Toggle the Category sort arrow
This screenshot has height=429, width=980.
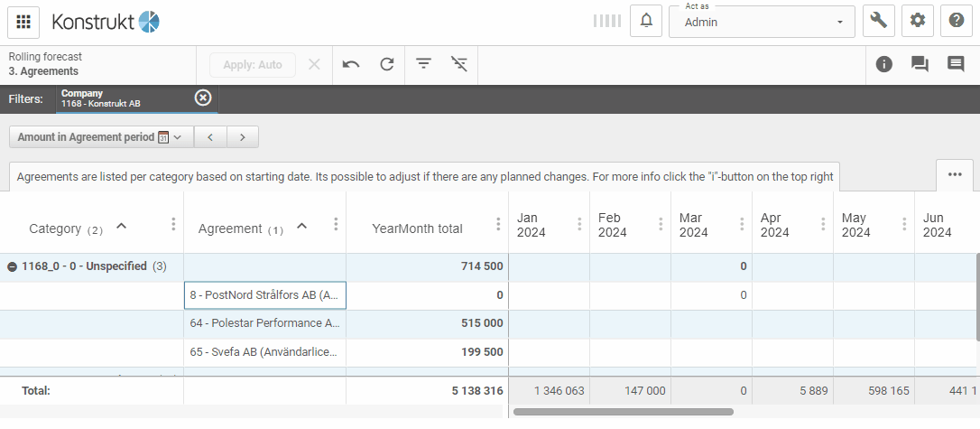(x=122, y=227)
